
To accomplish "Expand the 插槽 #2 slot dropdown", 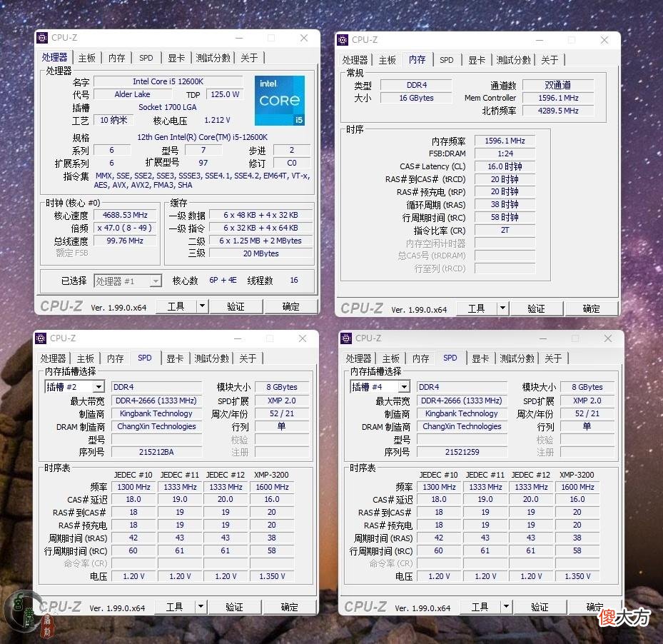I will coord(98,387).
